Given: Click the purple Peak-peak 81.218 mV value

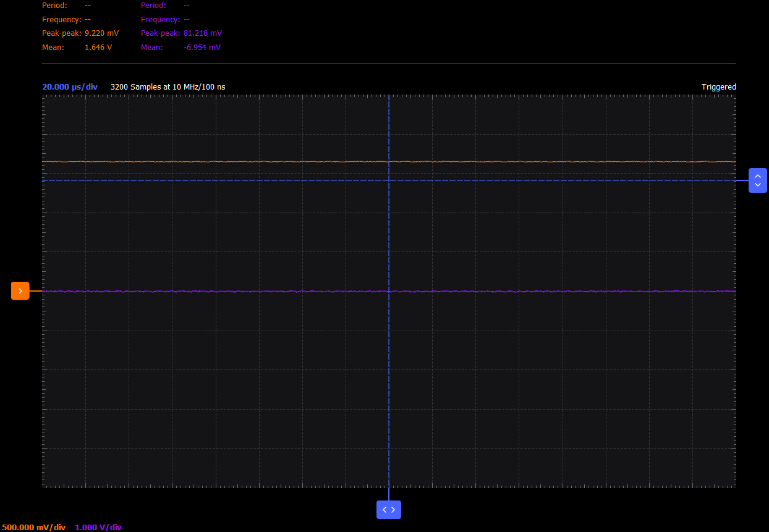Looking at the screenshot, I should pos(203,33).
